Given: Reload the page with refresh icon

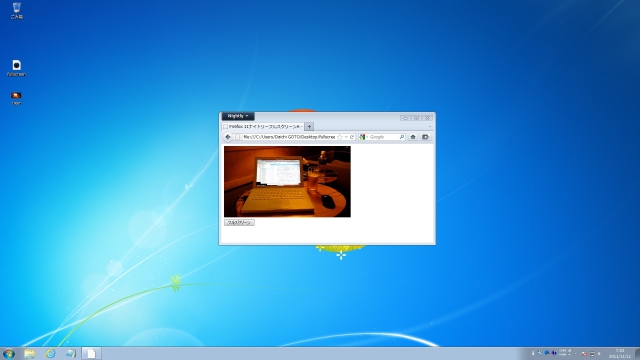Looking at the screenshot, I should pyautogui.click(x=352, y=137).
